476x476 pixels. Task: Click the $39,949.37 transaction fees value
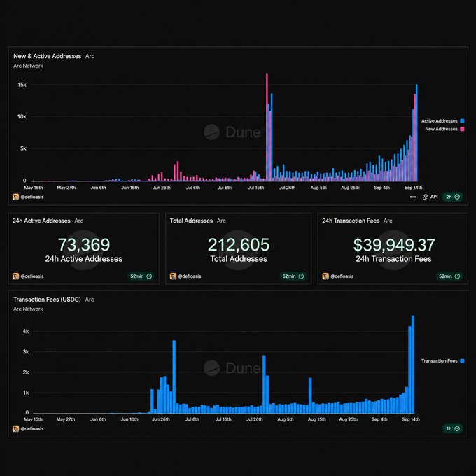394,245
